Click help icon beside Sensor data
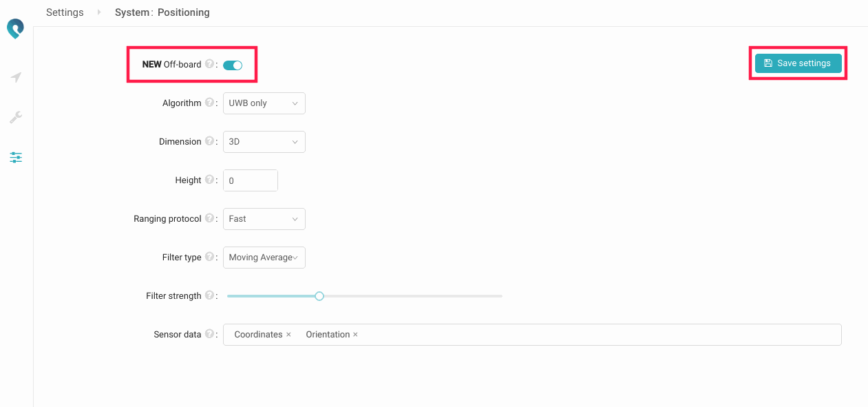The image size is (868, 407). [209, 334]
